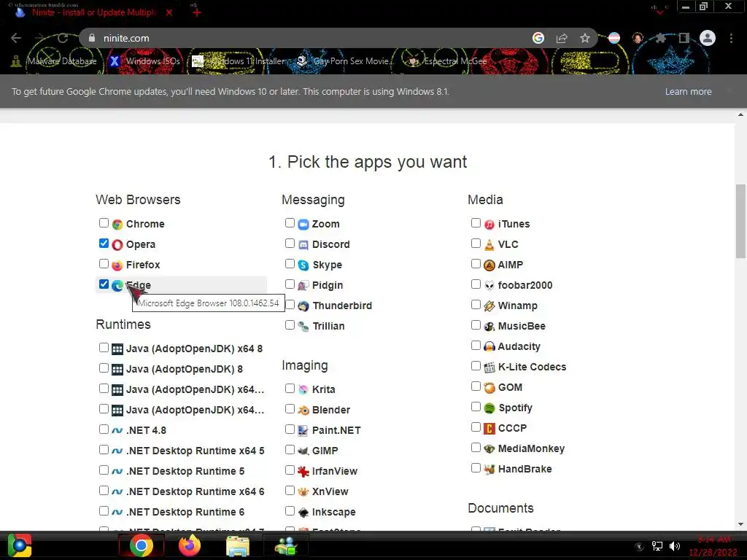
Task: Open the Windows 11 Installer bookmark
Action: point(239,61)
